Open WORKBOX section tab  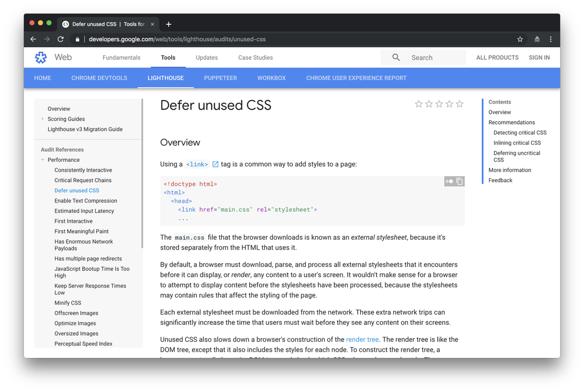[272, 78]
